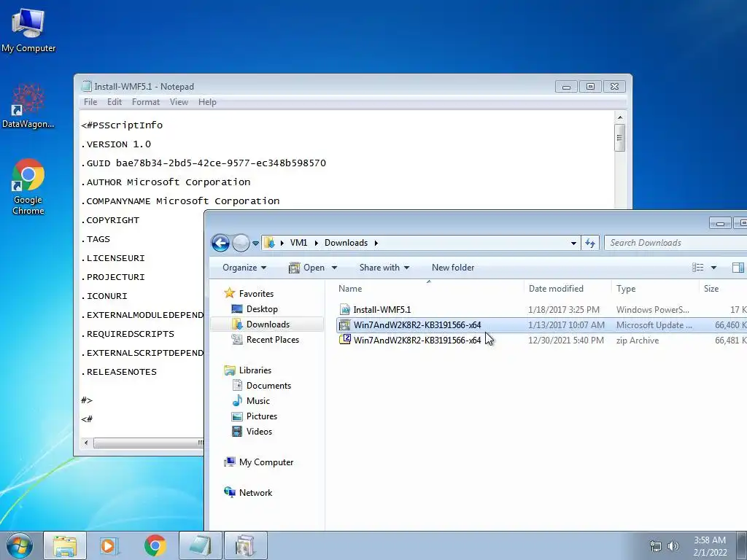The width and height of the screenshot is (747, 560).
Task: Select the Install-WMF5.1 PowerShell file
Action: click(541, 309)
